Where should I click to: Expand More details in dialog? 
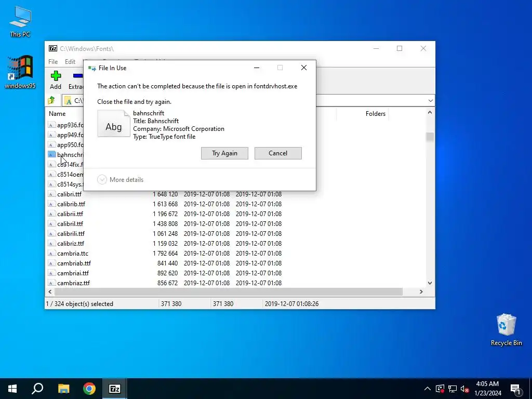tap(121, 179)
